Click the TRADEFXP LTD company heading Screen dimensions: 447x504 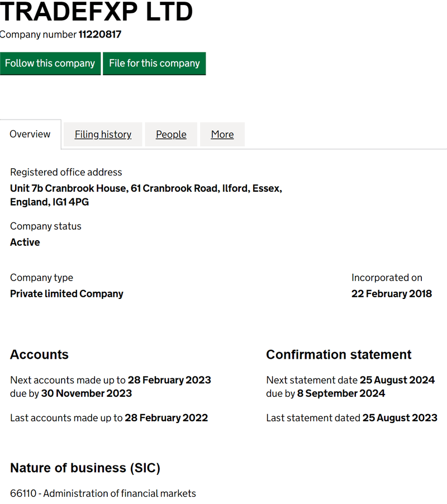point(96,12)
